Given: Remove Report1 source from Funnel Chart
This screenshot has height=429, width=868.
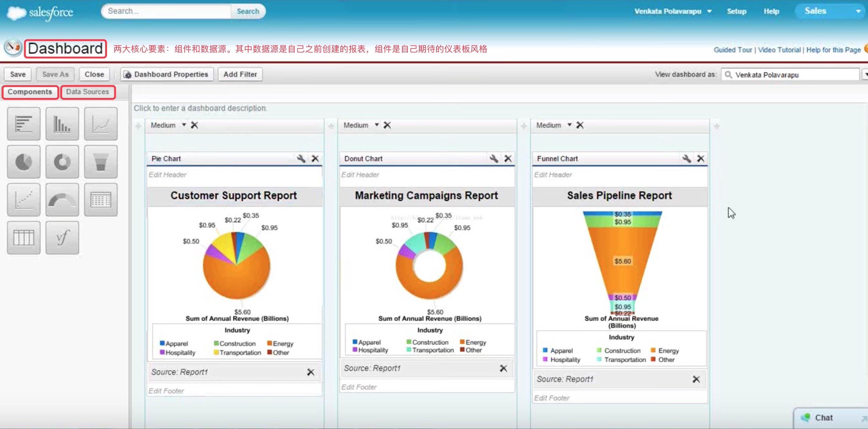Looking at the screenshot, I should pos(696,379).
